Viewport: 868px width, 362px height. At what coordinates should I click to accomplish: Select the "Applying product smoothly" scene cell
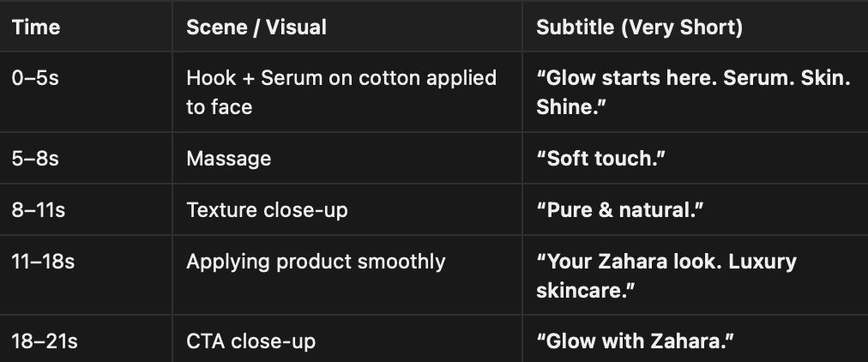(316, 261)
